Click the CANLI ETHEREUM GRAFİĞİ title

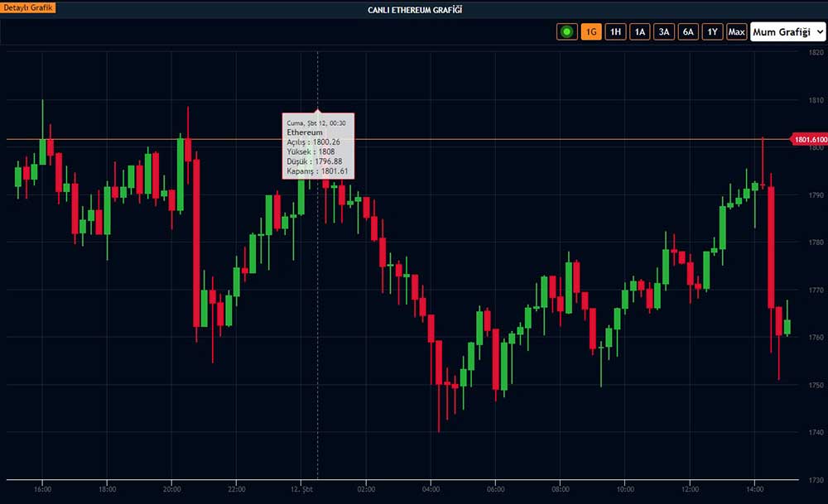415,10
